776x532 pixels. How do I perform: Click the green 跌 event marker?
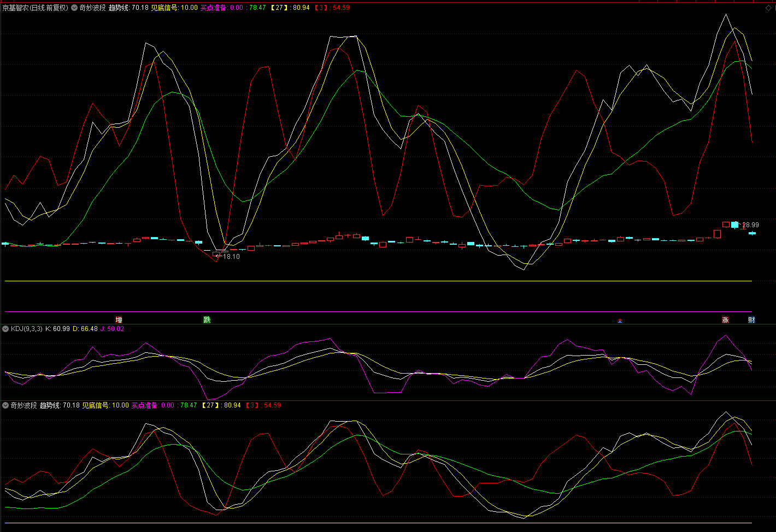click(207, 320)
